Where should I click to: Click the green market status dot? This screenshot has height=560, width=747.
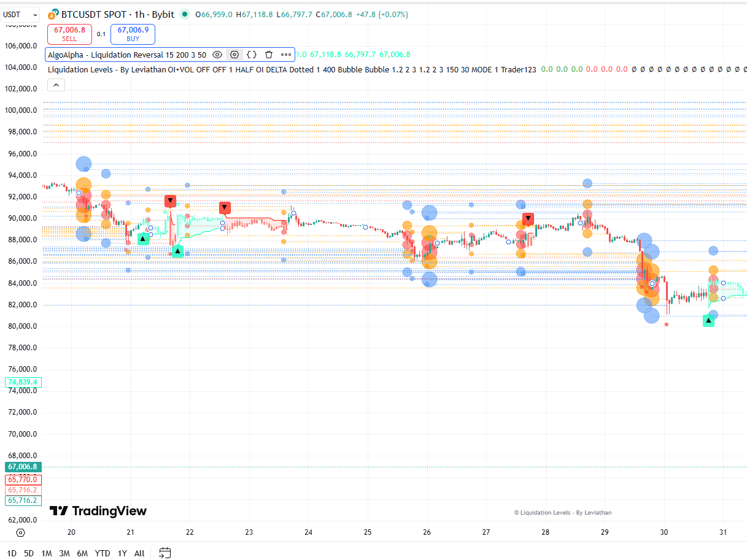(185, 14)
